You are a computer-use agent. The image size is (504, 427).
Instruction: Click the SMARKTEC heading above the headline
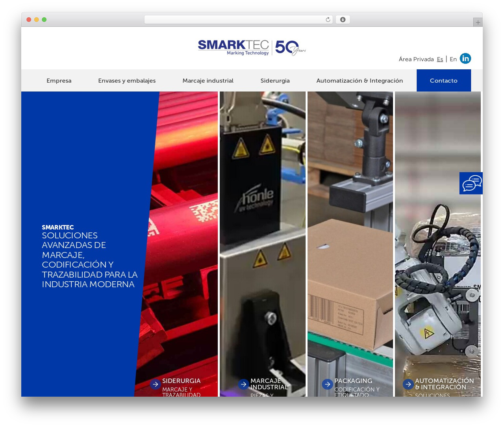pos(58,227)
